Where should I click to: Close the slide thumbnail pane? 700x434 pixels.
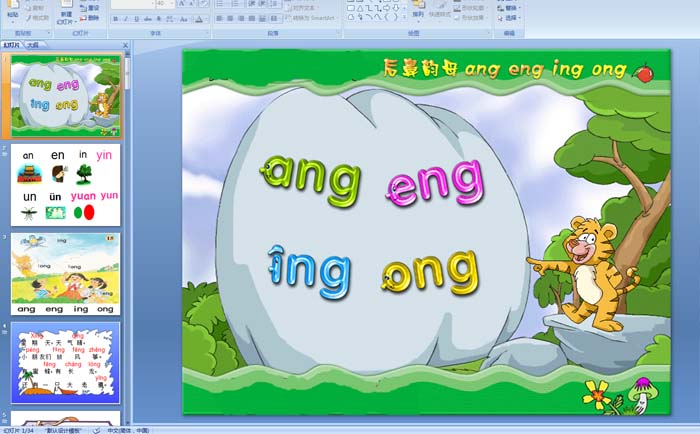125,45
